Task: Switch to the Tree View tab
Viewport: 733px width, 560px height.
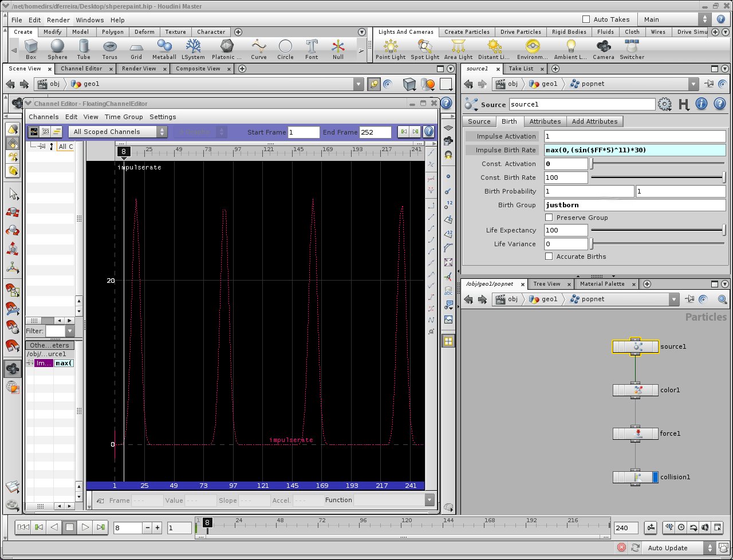Action: point(546,284)
